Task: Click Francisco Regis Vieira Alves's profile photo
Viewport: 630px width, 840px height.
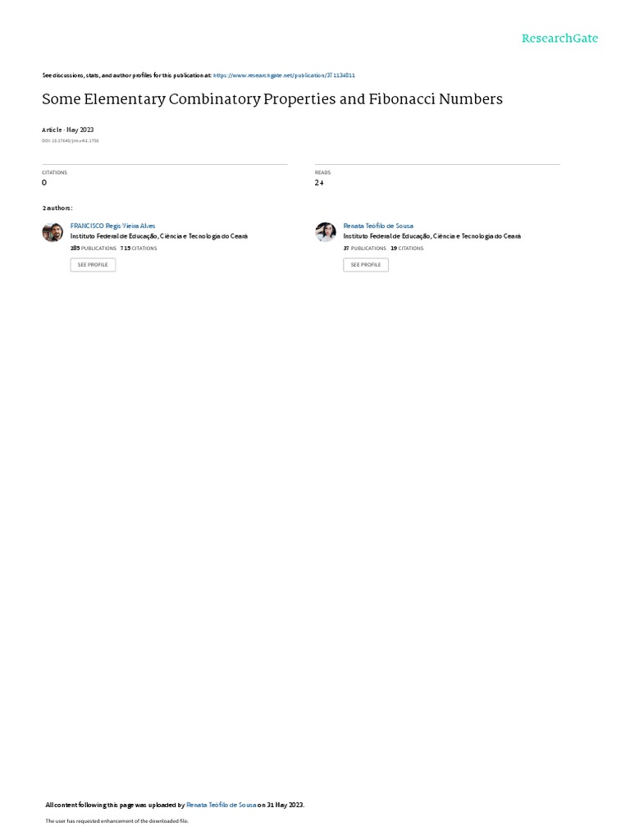Action: click(x=52, y=232)
